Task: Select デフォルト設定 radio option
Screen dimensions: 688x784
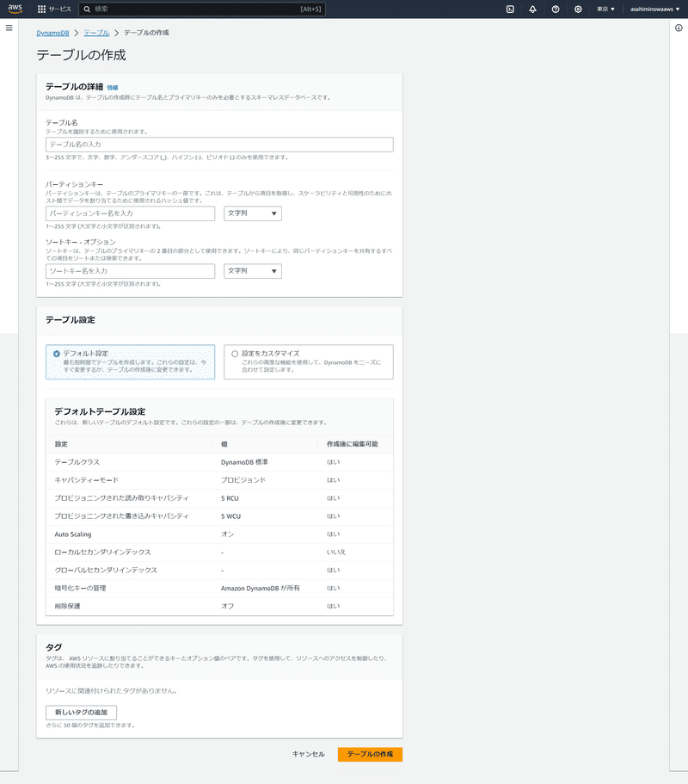Action: (x=57, y=354)
